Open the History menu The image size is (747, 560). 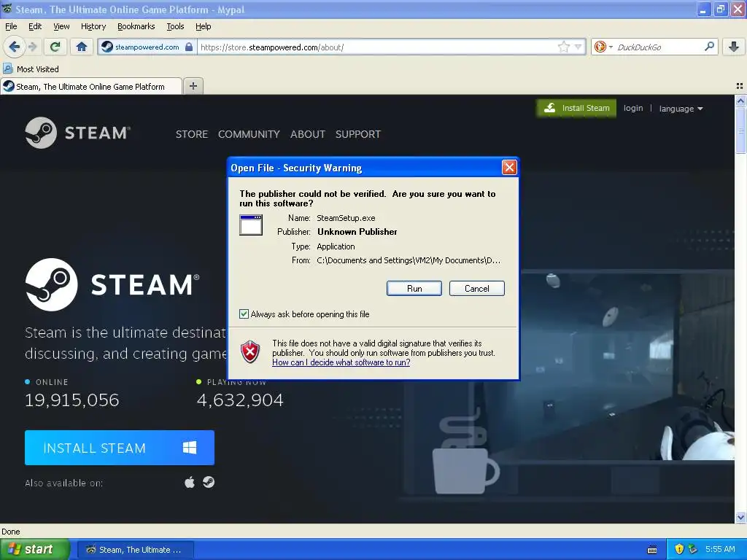[x=93, y=26]
